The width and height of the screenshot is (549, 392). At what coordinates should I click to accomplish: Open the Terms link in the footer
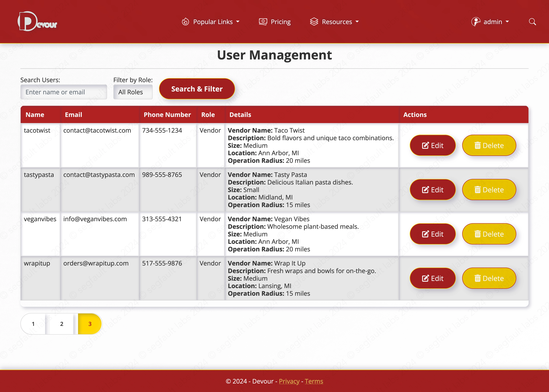click(x=314, y=381)
